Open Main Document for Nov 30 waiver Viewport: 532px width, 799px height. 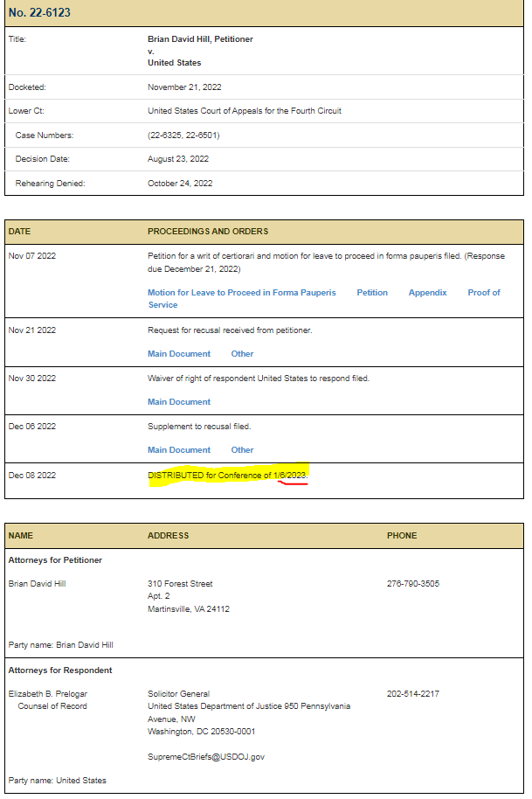(x=179, y=401)
